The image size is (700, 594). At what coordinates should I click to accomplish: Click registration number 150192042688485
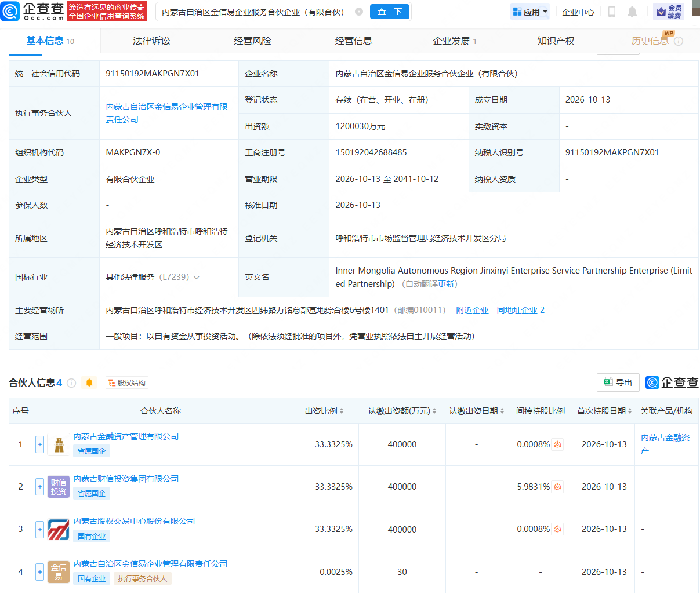tap(371, 152)
